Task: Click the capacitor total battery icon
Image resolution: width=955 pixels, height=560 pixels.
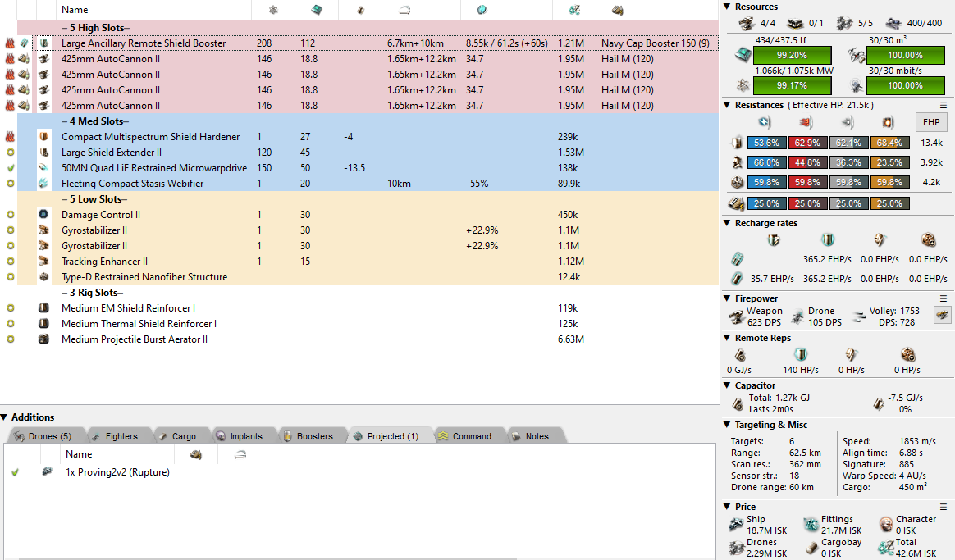Action: click(x=738, y=404)
